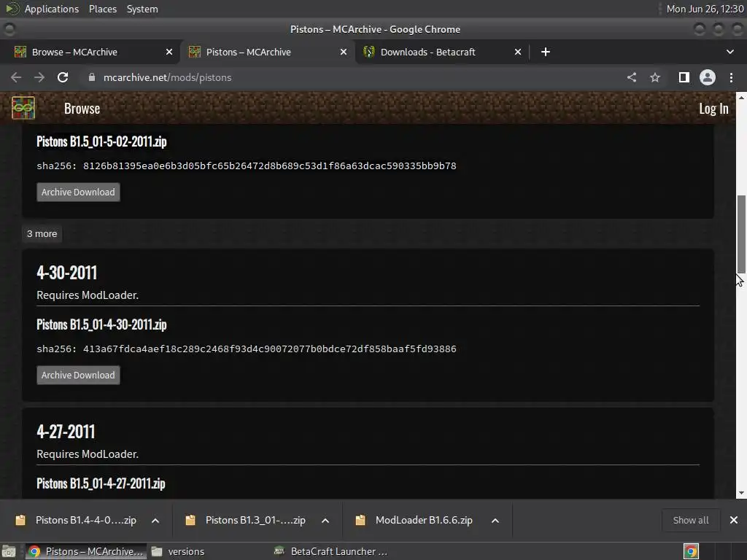
Task: Archive Download for 5-02-2011 zip
Action: click(78, 192)
